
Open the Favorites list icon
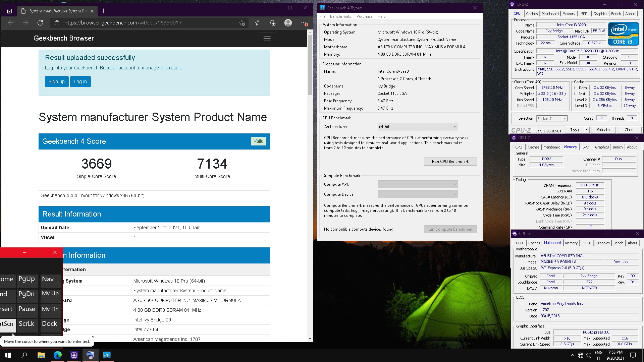[258, 23]
